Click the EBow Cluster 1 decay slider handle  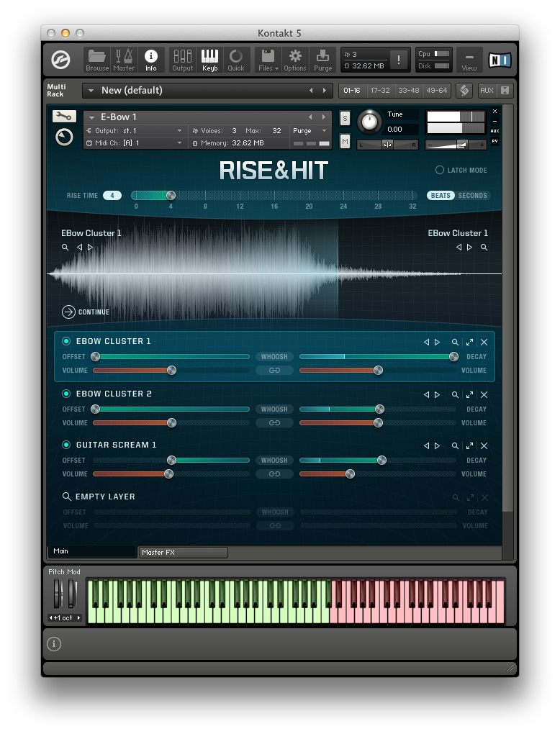(453, 357)
